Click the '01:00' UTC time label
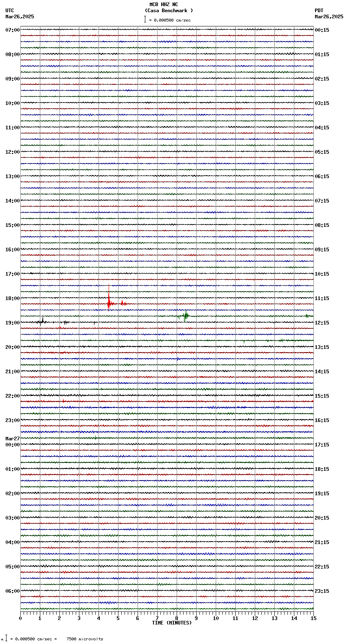 (x=13, y=469)
